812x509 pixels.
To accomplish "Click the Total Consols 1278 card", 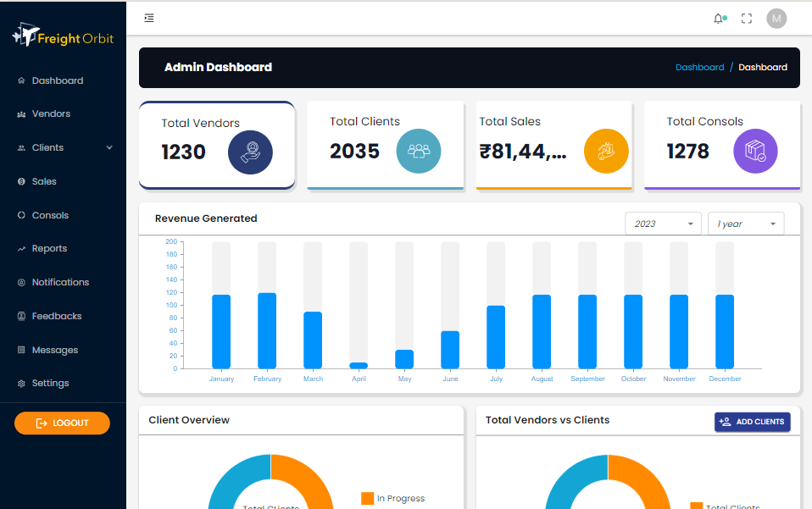I will (x=722, y=146).
